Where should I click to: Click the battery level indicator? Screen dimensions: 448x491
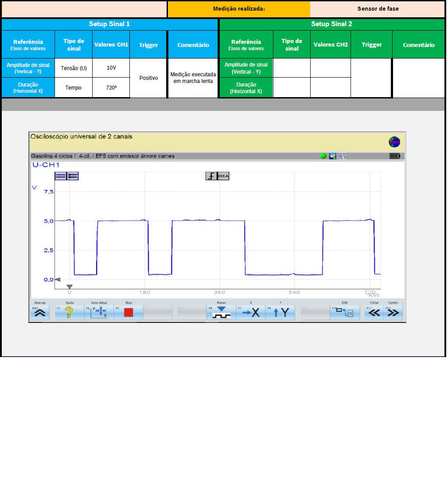coord(394,156)
